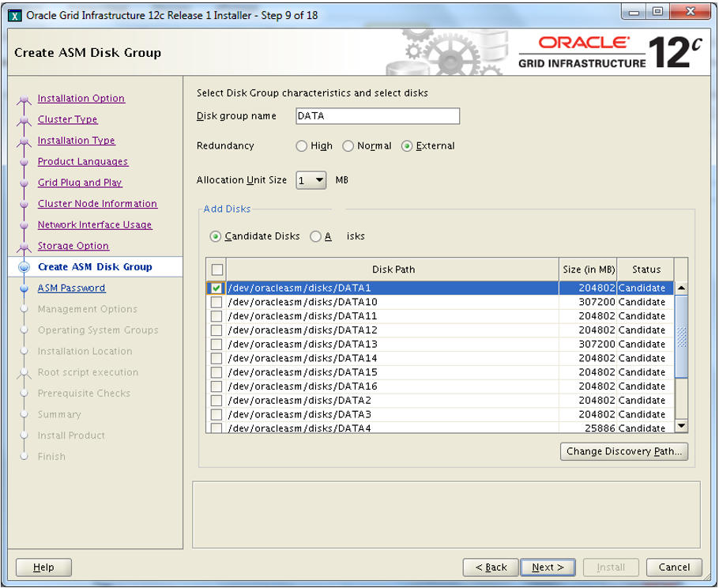The image size is (719, 588).
Task: Go to Cluster Node Information step
Action: coord(97,204)
